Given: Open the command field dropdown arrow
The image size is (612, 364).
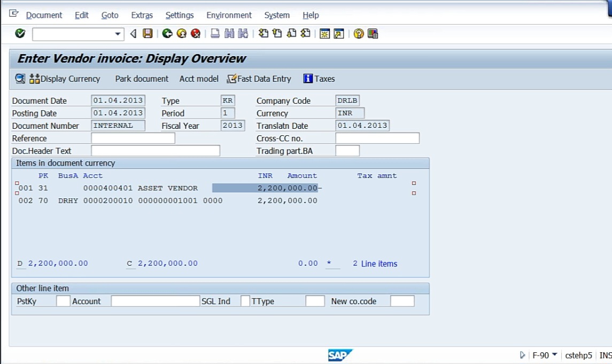Looking at the screenshot, I should (118, 34).
